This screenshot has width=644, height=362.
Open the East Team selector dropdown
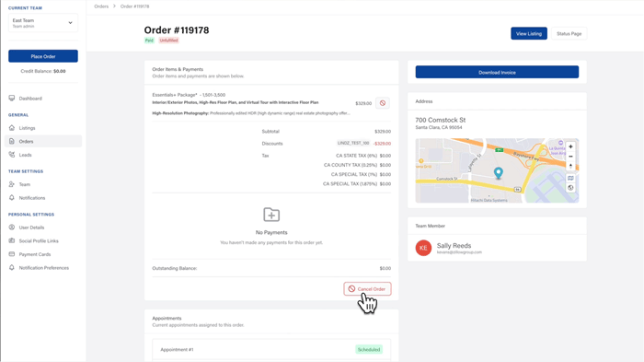coord(42,23)
